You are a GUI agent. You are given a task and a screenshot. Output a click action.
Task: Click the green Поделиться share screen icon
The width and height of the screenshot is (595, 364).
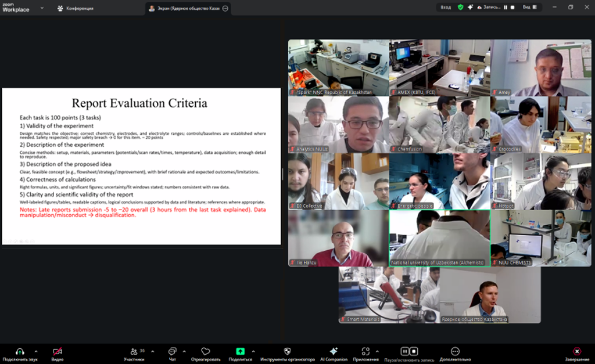[x=240, y=352]
